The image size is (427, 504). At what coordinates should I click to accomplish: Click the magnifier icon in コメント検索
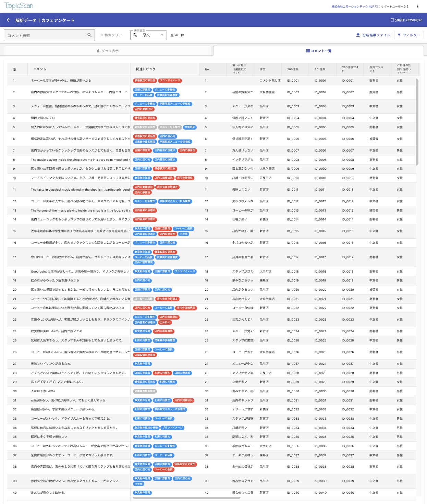click(89, 35)
